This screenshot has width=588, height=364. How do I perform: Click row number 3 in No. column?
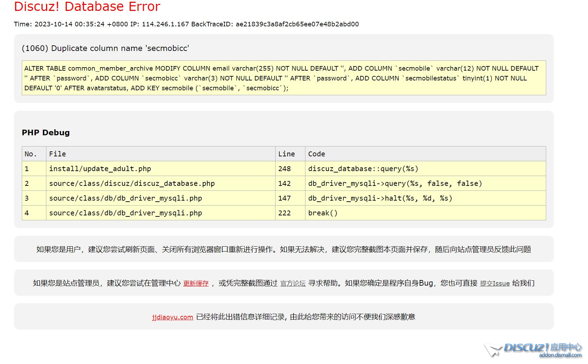pyautogui.click(x=34, y=198)
